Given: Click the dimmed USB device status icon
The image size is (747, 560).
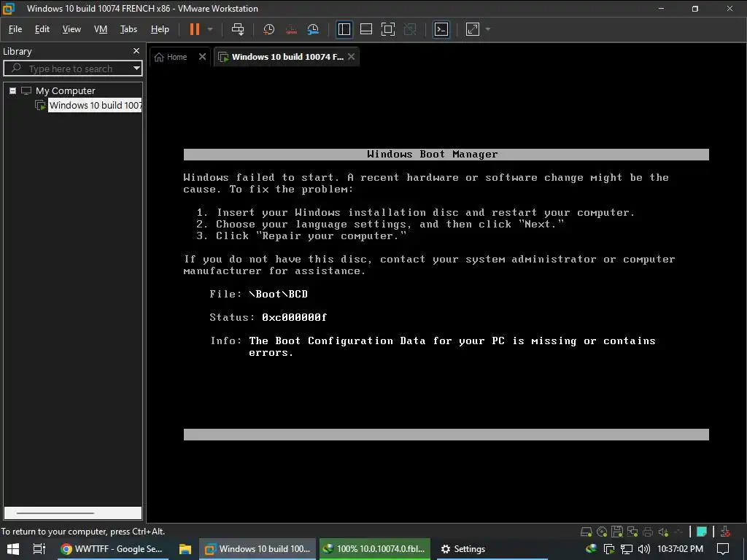Looking at the screenshot, I should coord(678,532).
